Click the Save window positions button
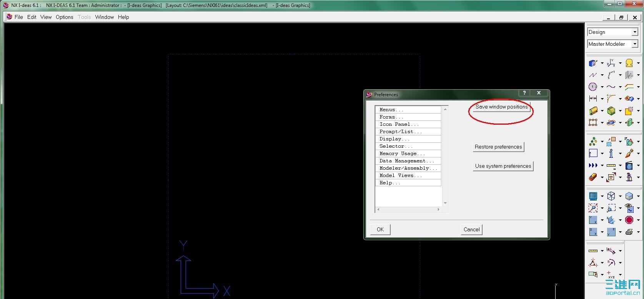The height and width of the screenshot is (299, 644). [x=501, y=107]
